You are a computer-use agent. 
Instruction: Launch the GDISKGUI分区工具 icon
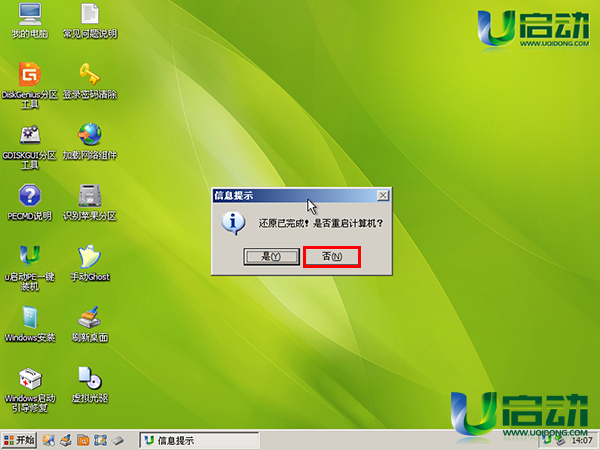30,135
